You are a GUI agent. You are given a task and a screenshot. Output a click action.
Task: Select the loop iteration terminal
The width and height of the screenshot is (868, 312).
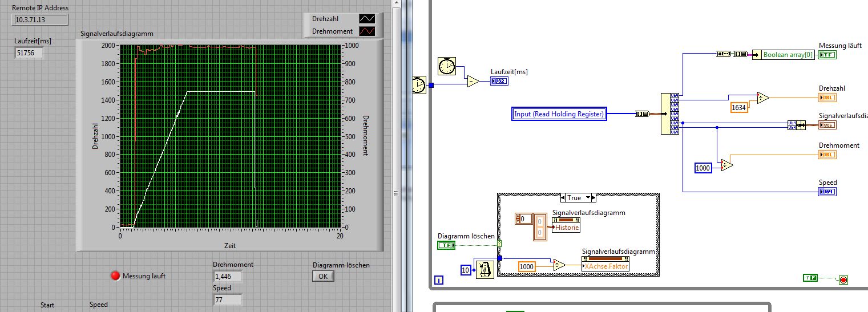(438, 279)
